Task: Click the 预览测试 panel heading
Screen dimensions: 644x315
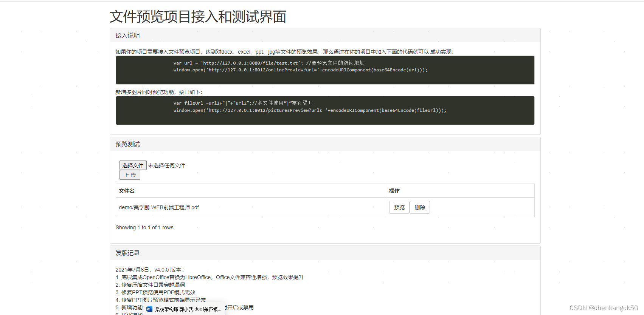Action: pyautogui.click(x=127, y=144)
